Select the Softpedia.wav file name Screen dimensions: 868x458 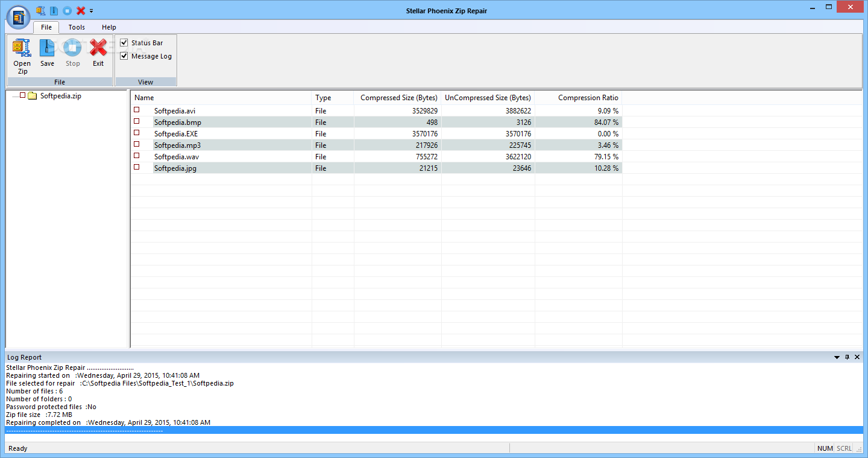pos(177,157)
